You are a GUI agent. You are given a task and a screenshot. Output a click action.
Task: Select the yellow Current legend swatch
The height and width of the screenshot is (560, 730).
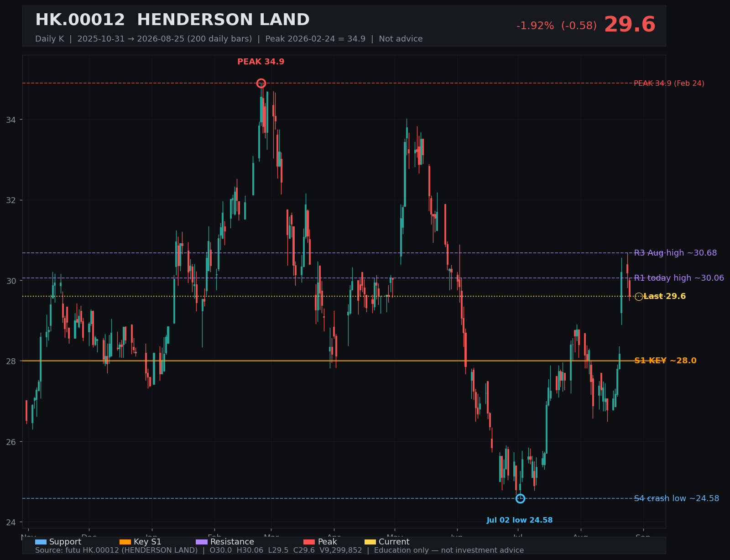coord(370,542)
